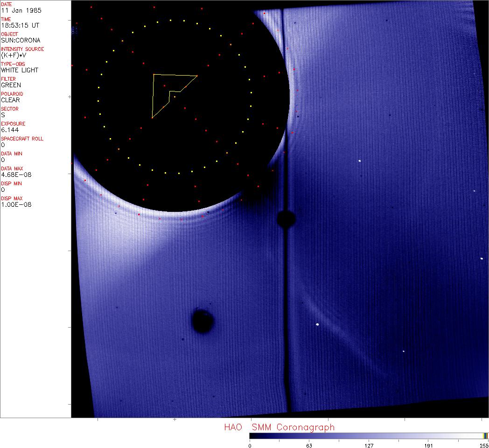Click the large dark circular blemish in lower corona
The width and height of the screenshot is (489, 448).
[203, 322]
